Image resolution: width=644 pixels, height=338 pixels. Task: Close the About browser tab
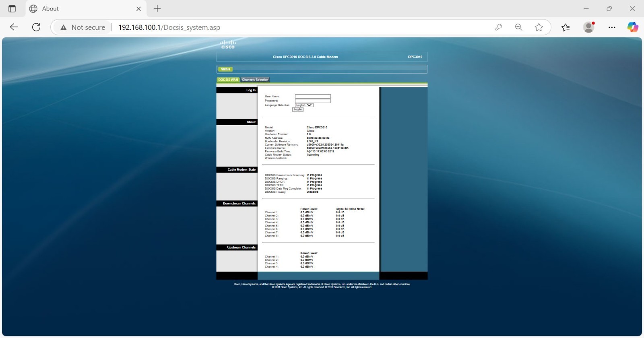pos(138,8)
